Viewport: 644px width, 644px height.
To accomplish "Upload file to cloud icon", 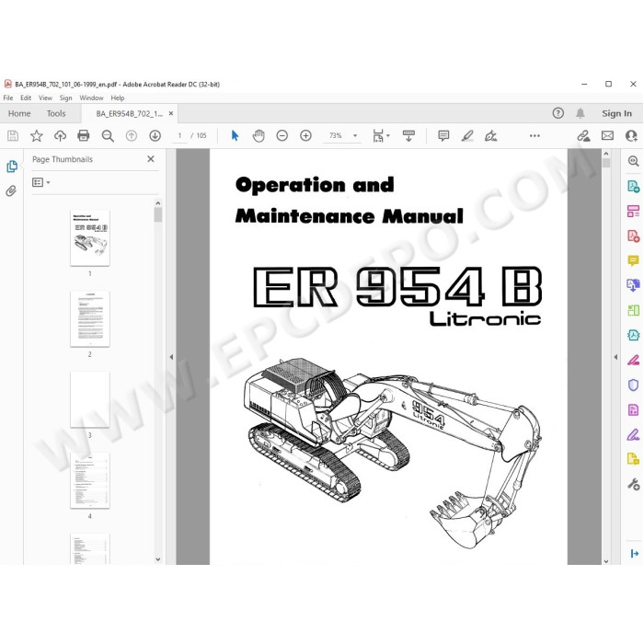I will (x=60, y=135).
